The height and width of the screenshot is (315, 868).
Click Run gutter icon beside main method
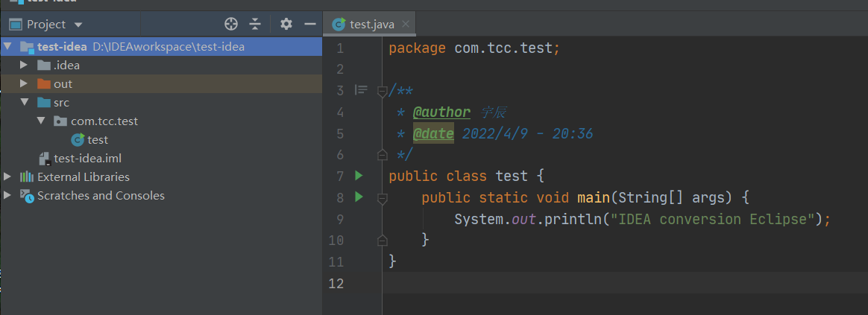[359, 196]
